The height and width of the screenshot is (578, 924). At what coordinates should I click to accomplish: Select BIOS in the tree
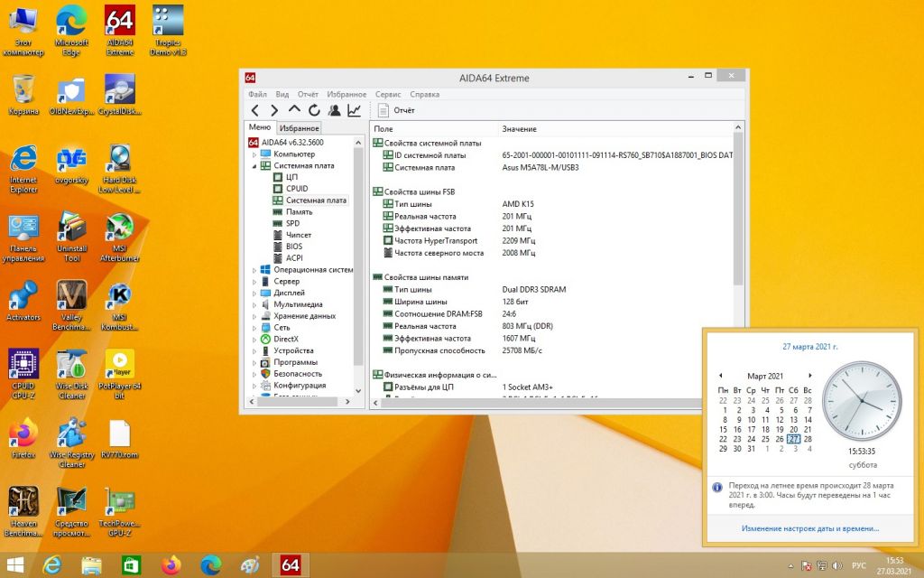coord(294,247)
